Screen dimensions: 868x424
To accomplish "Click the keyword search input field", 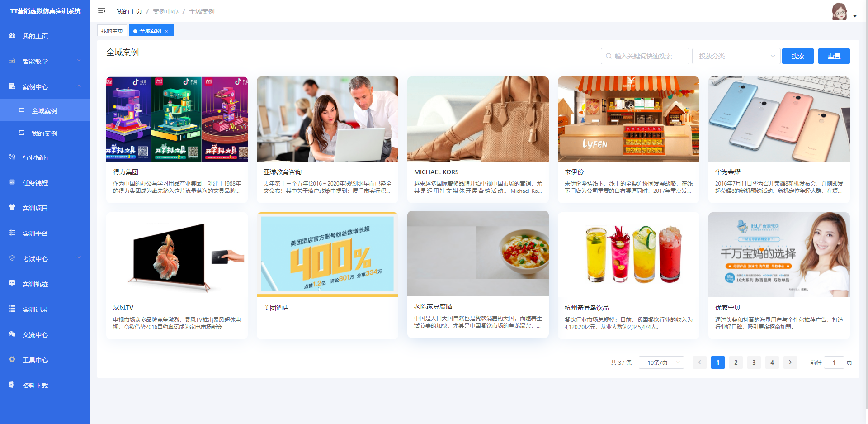I will [645, 56].
